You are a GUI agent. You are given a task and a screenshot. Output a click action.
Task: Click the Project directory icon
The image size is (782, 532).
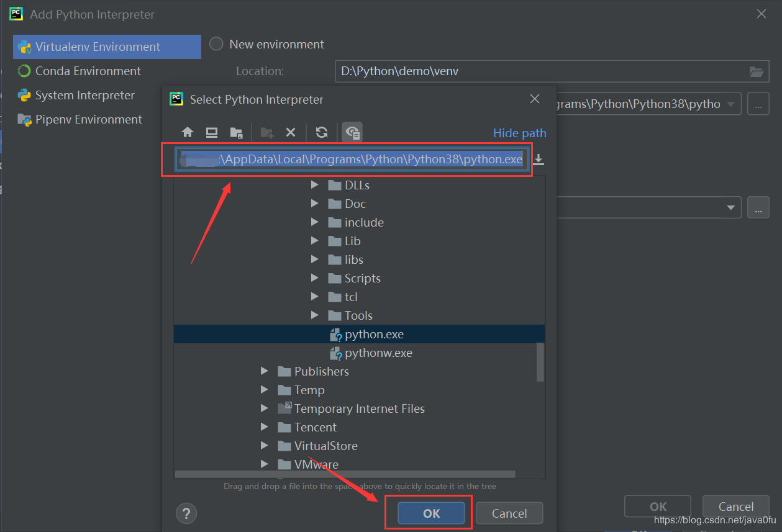(x=236, y=132)
